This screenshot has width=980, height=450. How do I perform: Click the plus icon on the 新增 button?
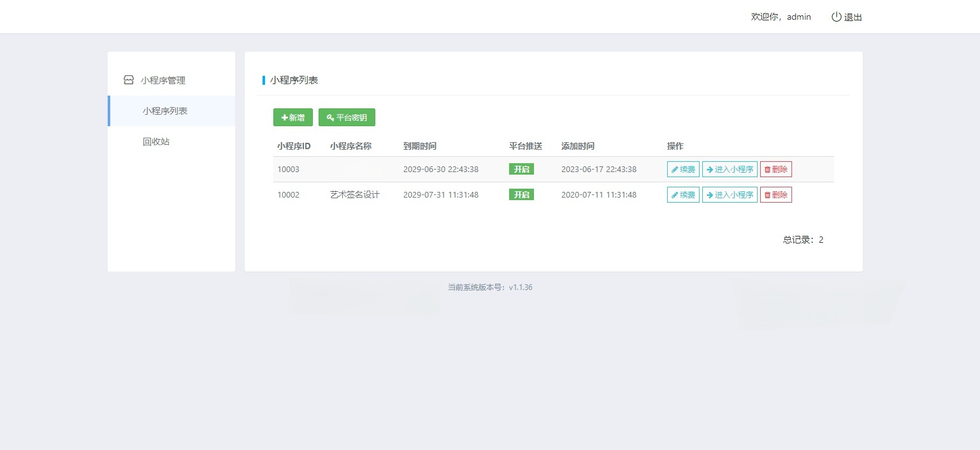284,117
